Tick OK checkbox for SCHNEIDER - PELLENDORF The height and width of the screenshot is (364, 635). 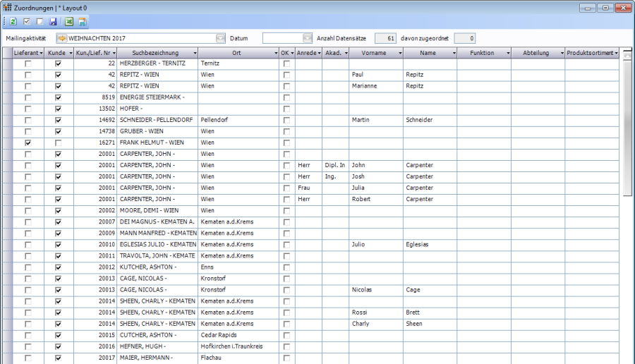(286, 120)
